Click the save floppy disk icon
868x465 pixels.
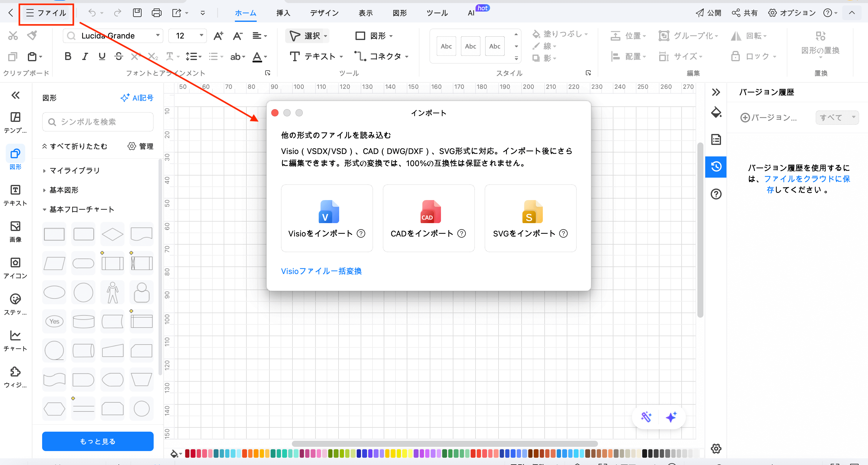coord(137,13)
